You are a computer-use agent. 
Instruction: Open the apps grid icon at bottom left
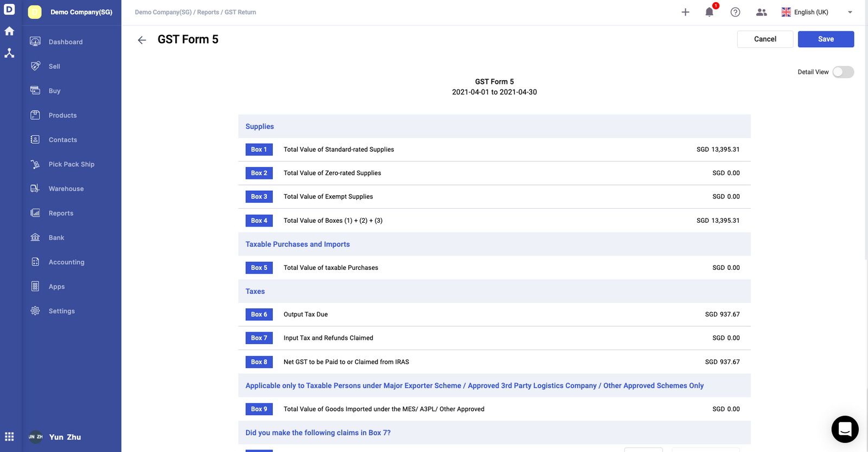9,437
